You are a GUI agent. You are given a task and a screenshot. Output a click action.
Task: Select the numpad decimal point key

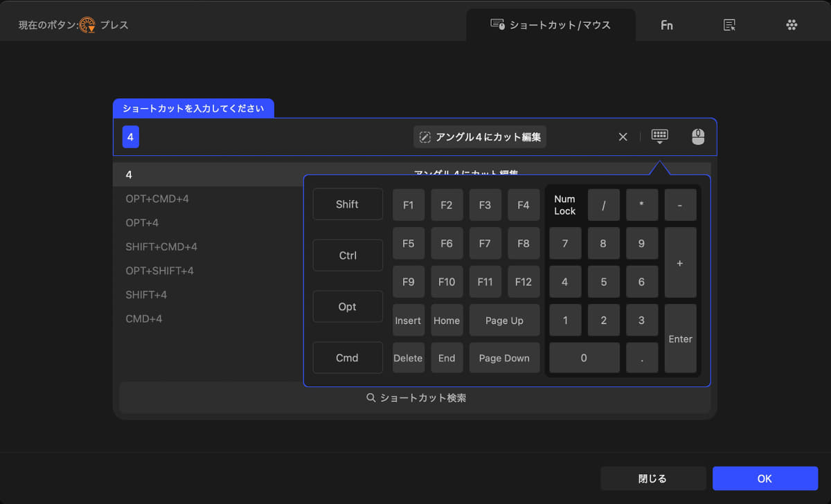click(642, 358)
